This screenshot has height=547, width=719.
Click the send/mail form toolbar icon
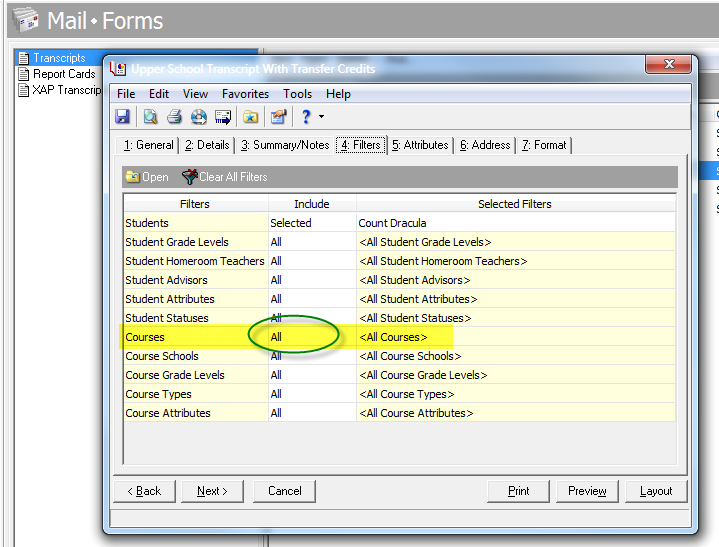click(223, 116)
